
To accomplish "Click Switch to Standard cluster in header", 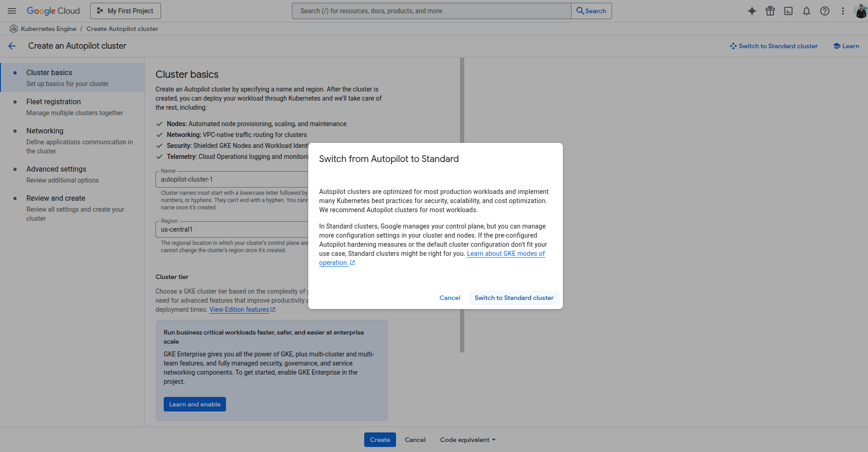I will (x=773, y=46).
